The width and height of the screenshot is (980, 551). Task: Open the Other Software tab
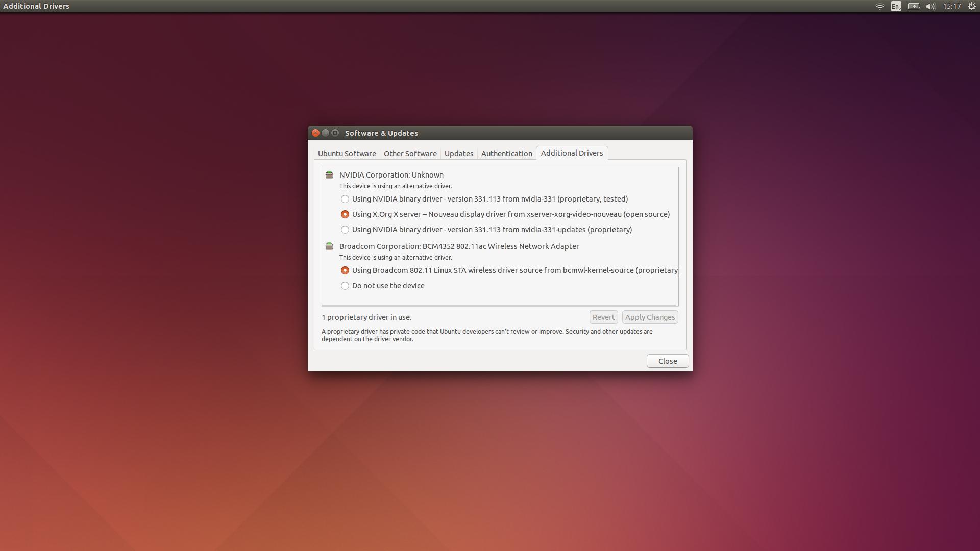tap(409, 154)
